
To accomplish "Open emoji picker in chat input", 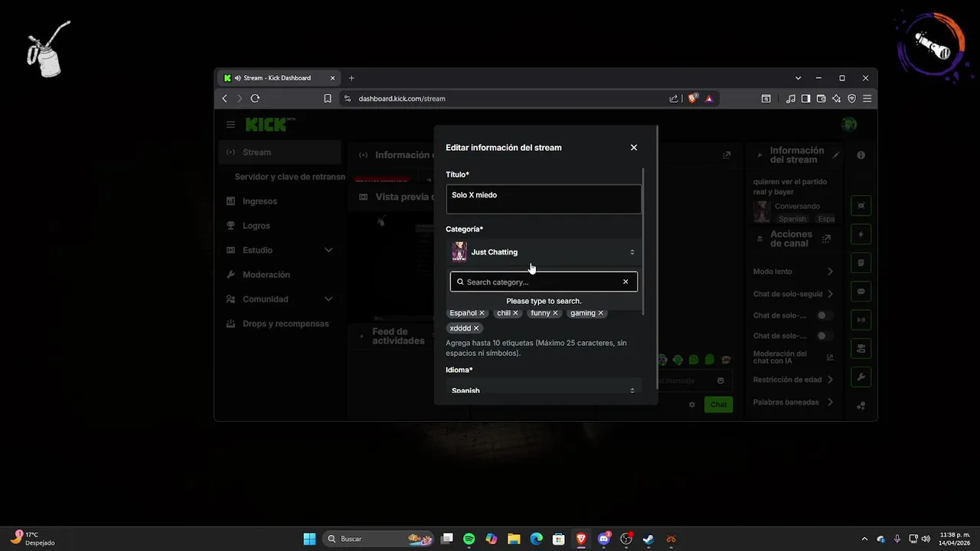I will tap(720, 381).
